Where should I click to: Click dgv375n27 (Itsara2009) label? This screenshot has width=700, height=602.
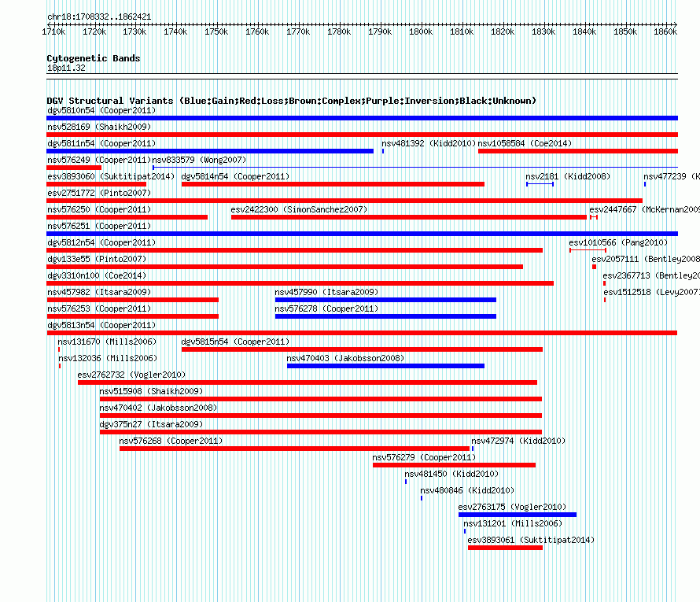click(x=151, y=424)
